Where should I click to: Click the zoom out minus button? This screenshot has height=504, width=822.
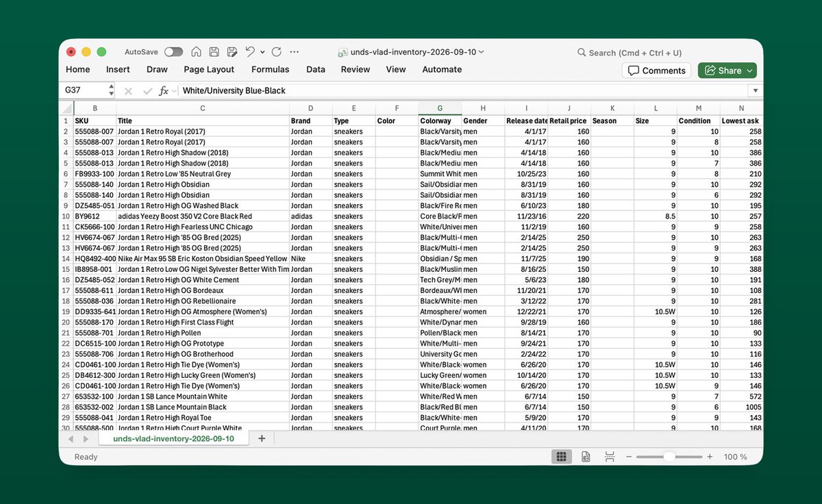(x=629, y=457)
